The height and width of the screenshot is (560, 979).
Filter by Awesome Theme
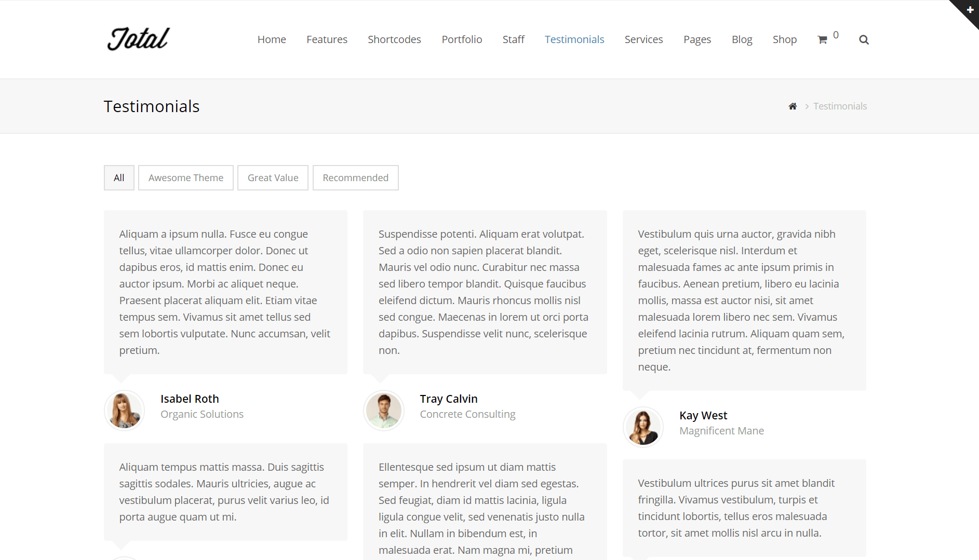pyautogui.click(x=186, y=178)
